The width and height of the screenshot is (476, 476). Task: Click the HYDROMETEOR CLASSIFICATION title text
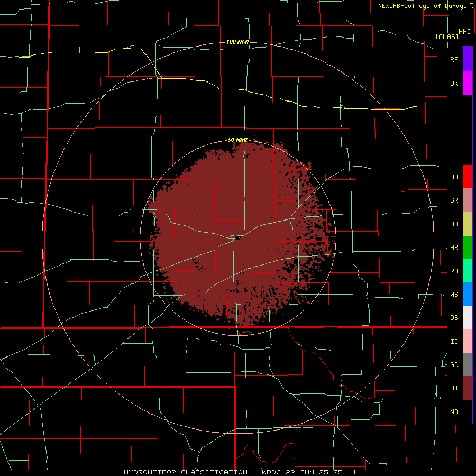(x=186, y=472)
